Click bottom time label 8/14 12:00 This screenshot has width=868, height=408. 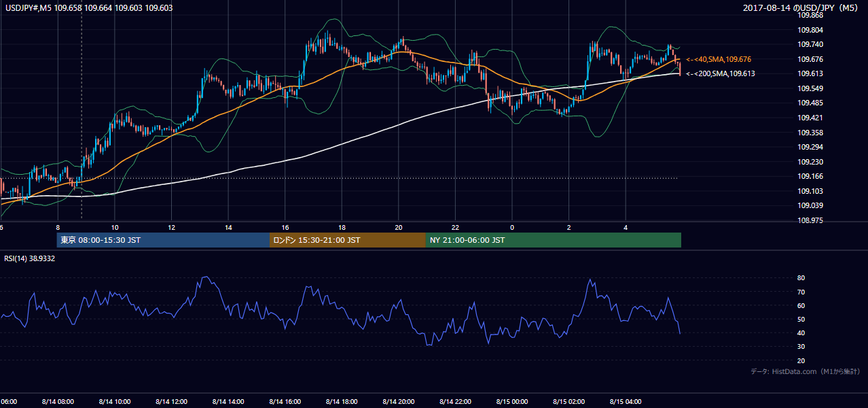point(172,402)
